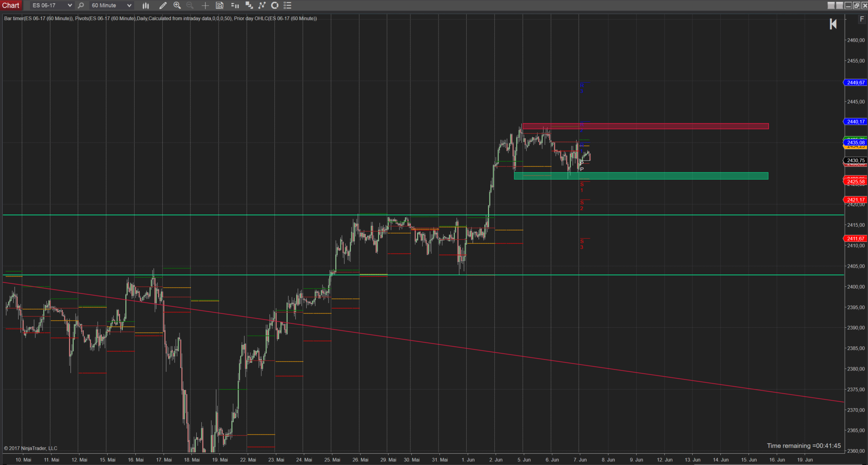This screenshot has width=868, height=465.
Task: Select the red resistance zone rectangle
Action: (x=645, y=126)
